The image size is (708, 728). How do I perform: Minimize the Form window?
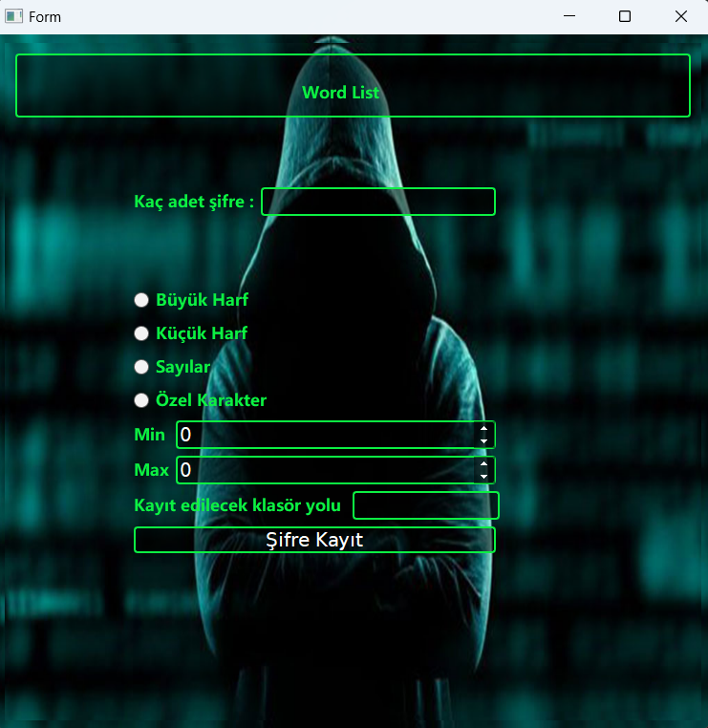coord(569,16)
